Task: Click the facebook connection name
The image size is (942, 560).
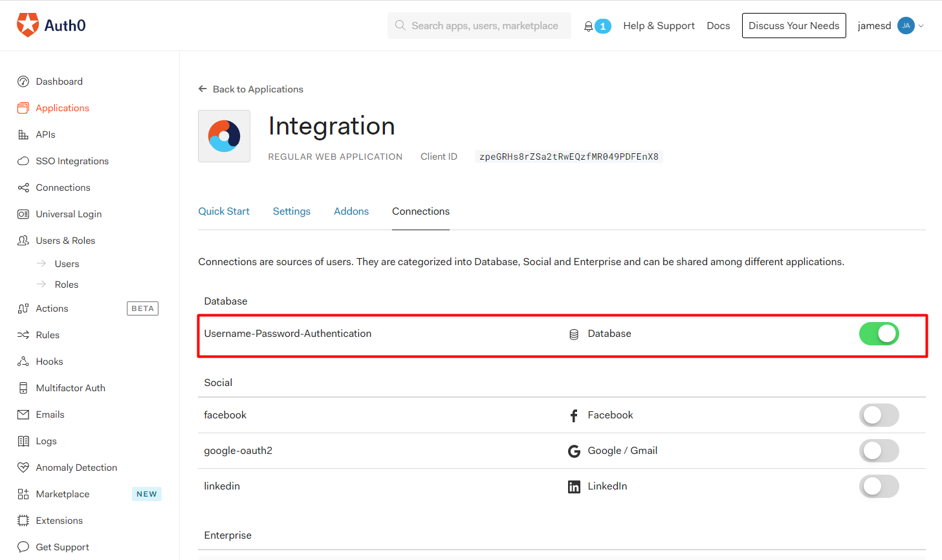Action: coord(225,415)
